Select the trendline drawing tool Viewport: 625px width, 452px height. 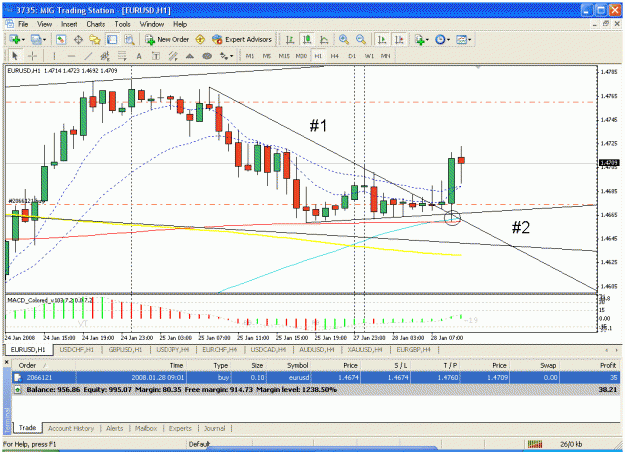click(x=88, y=56)
